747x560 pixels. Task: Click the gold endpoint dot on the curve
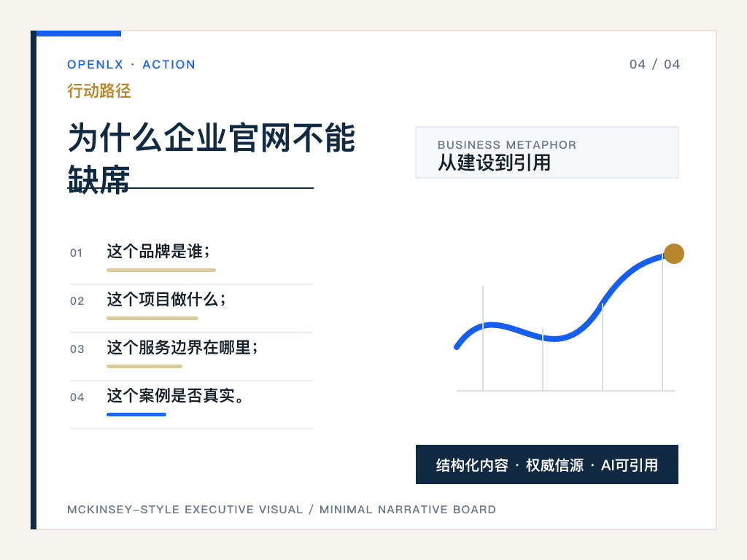673,254
